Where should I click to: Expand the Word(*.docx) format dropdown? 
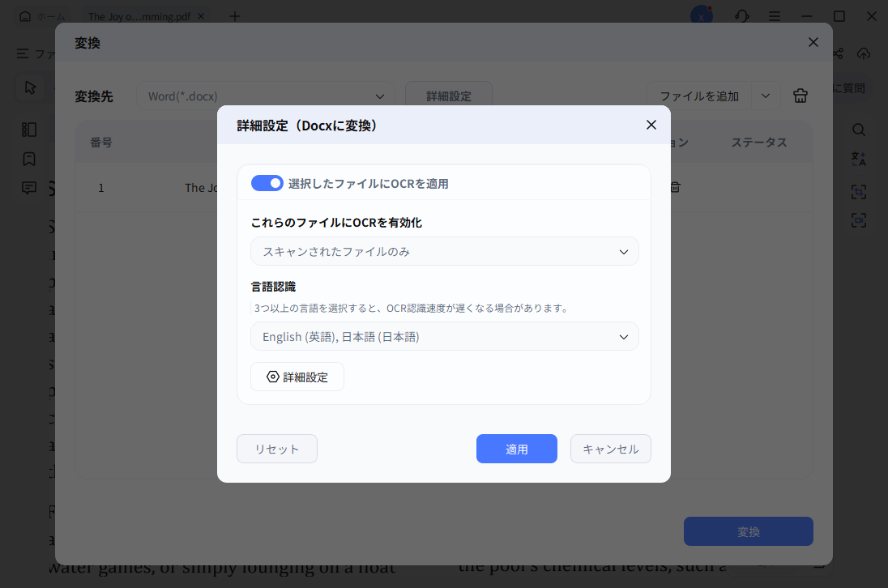[266, 96]
